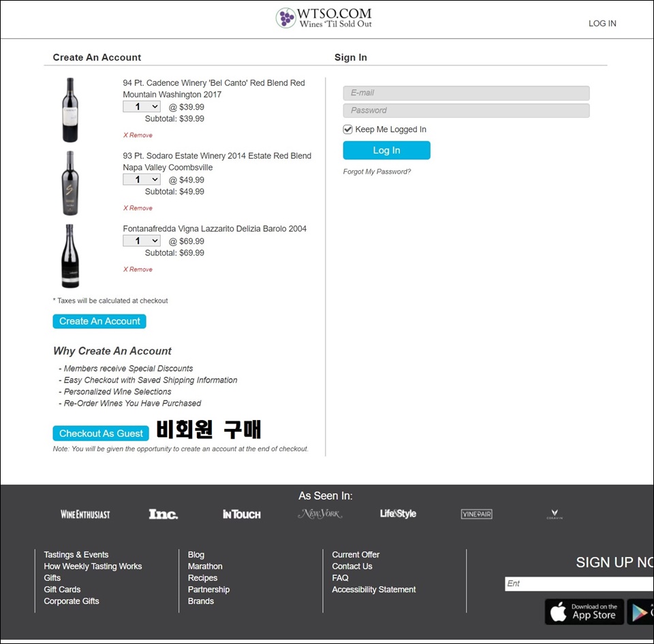Viewport: 654px width, 644px height.
Task: Open quantity dropdown for Sodaro Estate Red Blend
Action: [142, 180]
